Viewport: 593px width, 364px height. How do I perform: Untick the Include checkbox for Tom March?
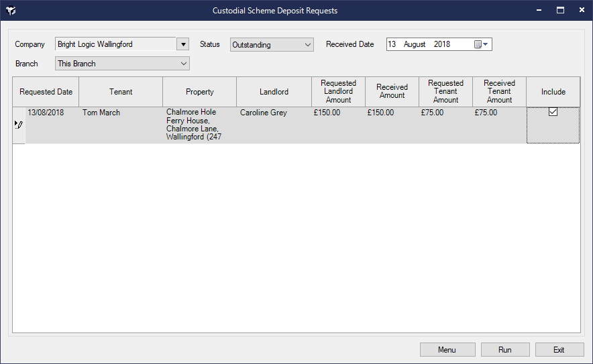coord(553,113)
